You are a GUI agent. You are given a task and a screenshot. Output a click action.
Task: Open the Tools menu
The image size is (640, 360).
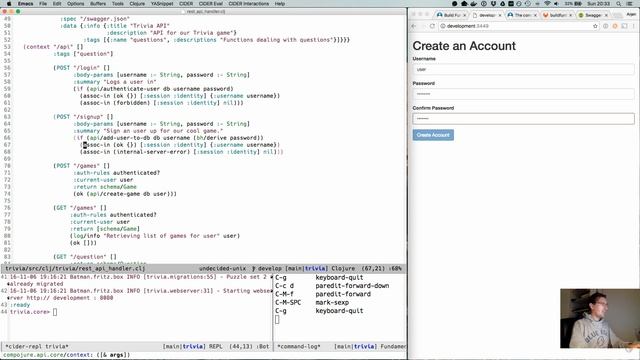click(118, 4)
